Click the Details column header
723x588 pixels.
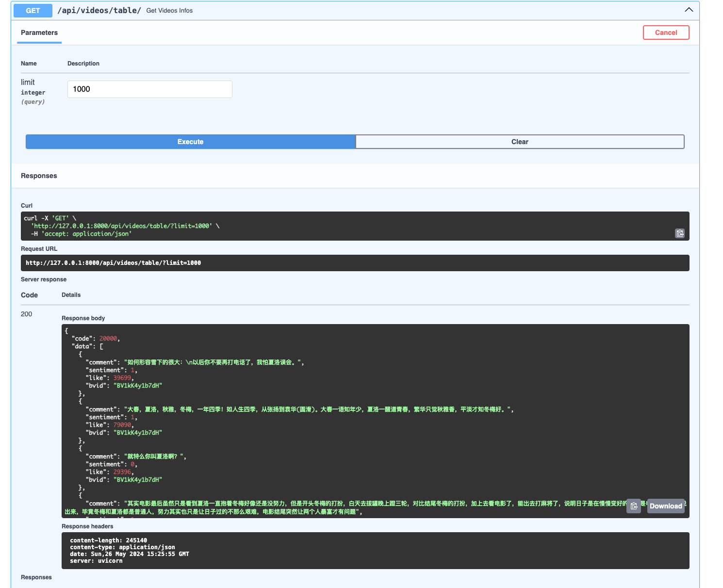(71, 295)
